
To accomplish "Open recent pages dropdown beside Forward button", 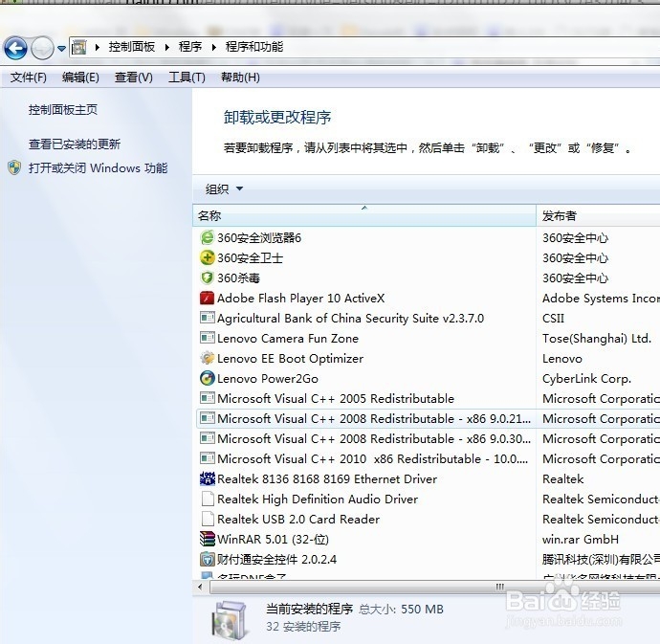I will coord(61,49).
